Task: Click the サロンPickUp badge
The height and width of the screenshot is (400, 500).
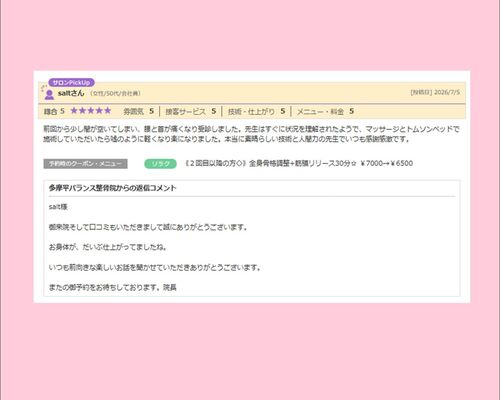Action: [x=71, y=82]
